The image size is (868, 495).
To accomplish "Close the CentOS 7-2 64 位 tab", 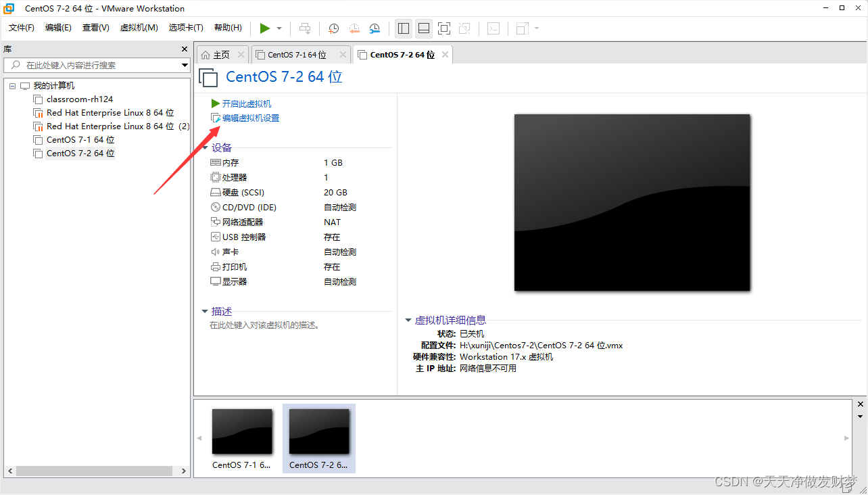I will (445, 55).
